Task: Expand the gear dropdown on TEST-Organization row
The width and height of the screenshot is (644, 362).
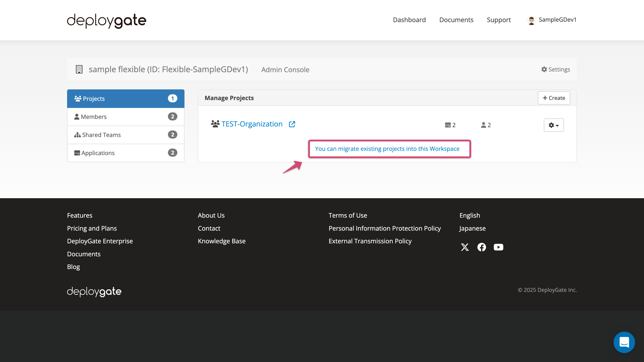Action: [553, 125]
